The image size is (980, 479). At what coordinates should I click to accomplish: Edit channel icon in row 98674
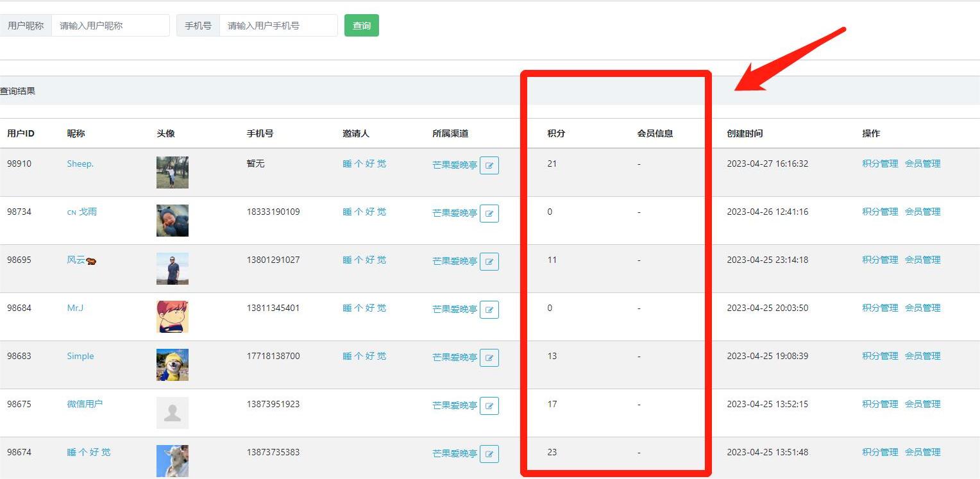[x=489, y=454]
